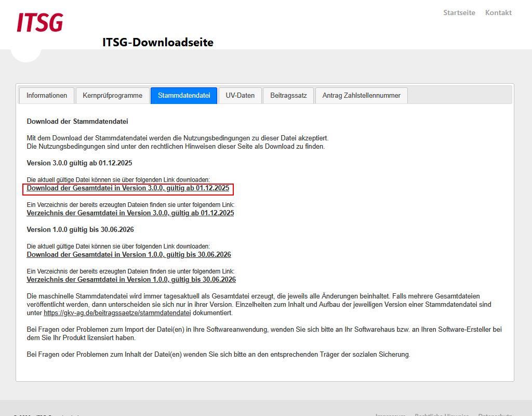The height and width of the screenshot is (416, 532).
Task: Click the 'Die maschinelle Stammdatendatei wird' paragraph
Action: pyautogui.click(x=259, y=305)
